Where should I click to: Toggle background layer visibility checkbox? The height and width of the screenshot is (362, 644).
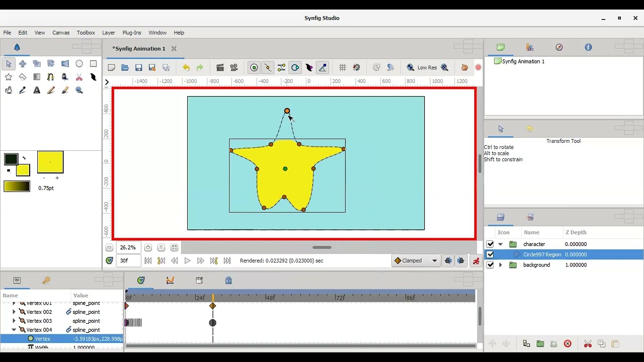pyautogui.click(x=490, y=265)
